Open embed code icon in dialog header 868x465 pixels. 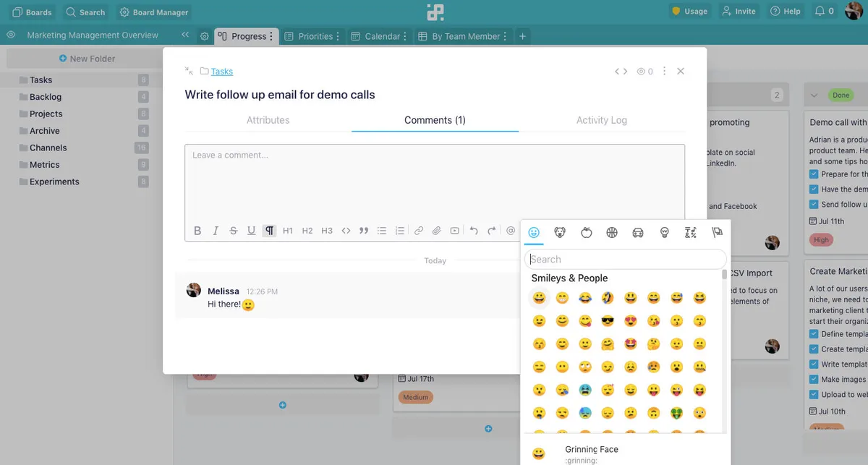click(x=621, y=72)
